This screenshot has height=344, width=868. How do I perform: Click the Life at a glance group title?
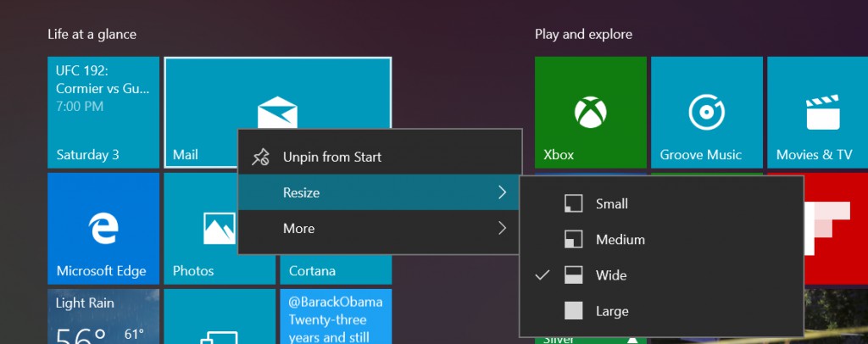coord(92,34)
